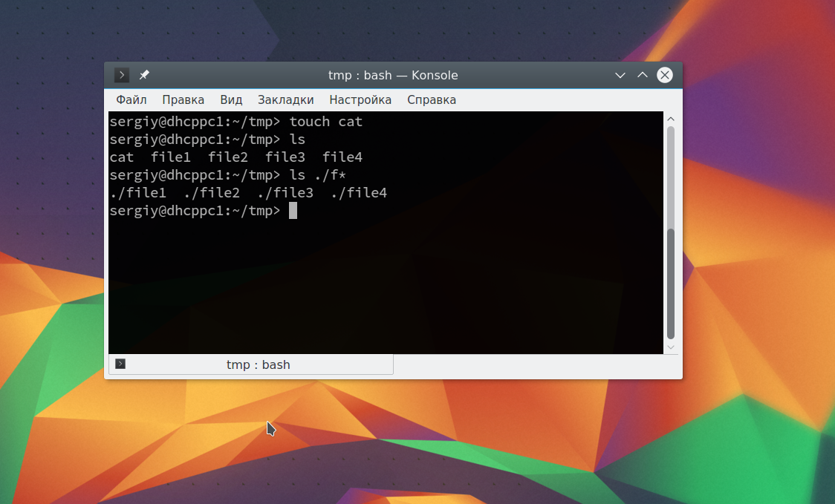835x504 pixels.
Task: Click the light scrollbar track above the handle
Action: click(x=671, y=178)
